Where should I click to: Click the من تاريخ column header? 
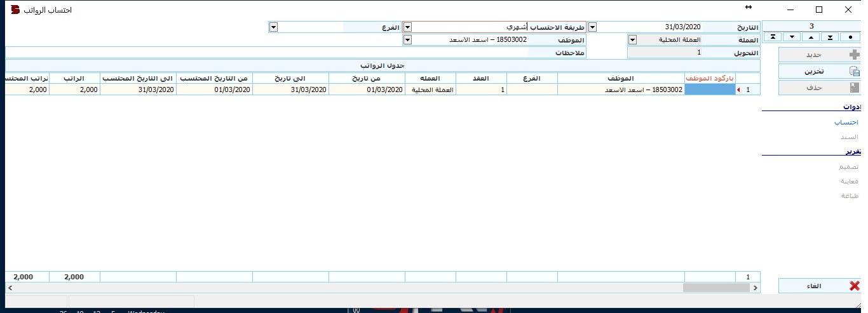tap(367, 78)
